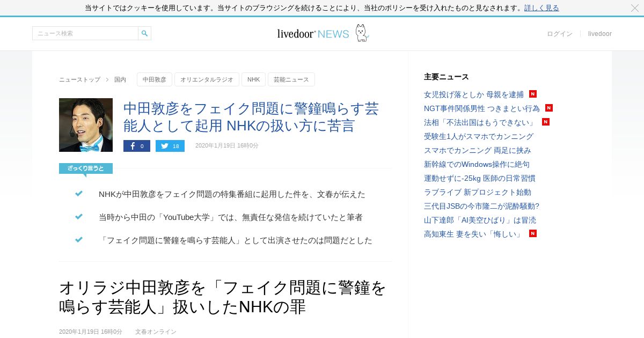The height and width of the screenshot is (338, 644).
Task: Open news 新幹線でのWindows操作に絶句
Action: (477, 164)
